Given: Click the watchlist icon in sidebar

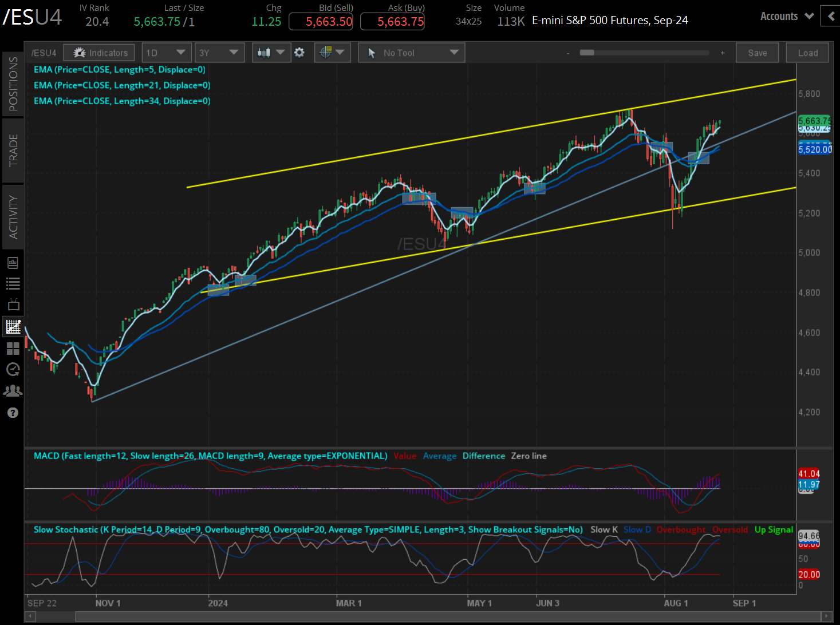Looking at the screenshot, I should (x=13, y=283).
